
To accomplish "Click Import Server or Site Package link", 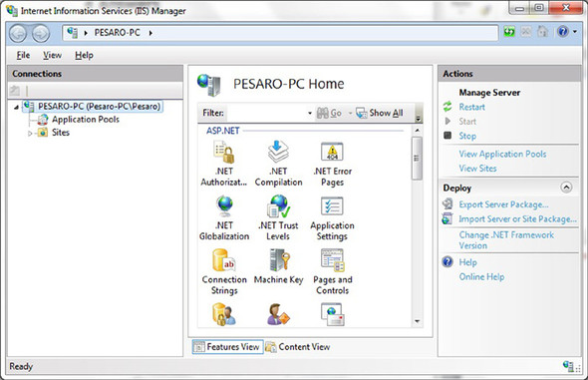I will (517, 218).
